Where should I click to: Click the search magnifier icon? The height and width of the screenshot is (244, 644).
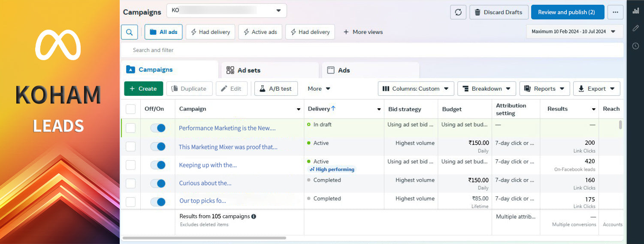129,32
